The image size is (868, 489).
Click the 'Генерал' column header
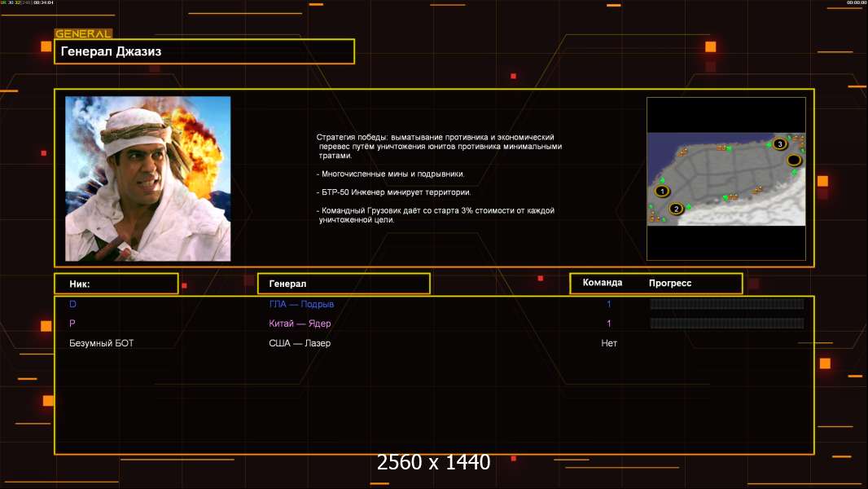tap(344, 284)
